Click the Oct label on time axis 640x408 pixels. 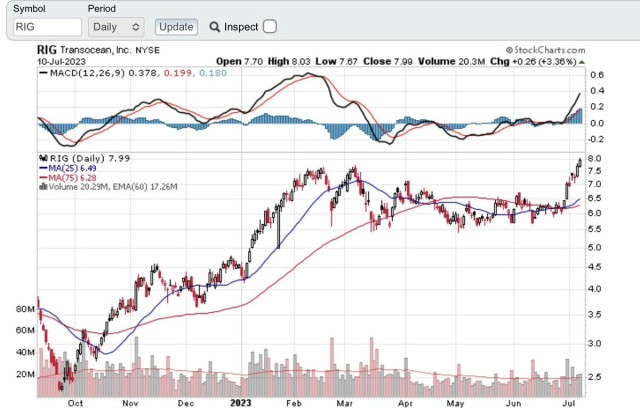tap(75, 403)
